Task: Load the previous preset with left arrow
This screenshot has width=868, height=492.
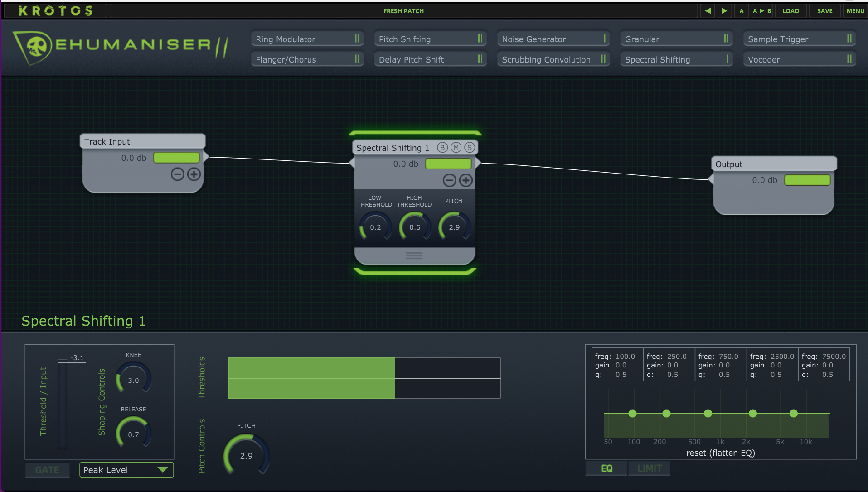Action: click(708, 11)
